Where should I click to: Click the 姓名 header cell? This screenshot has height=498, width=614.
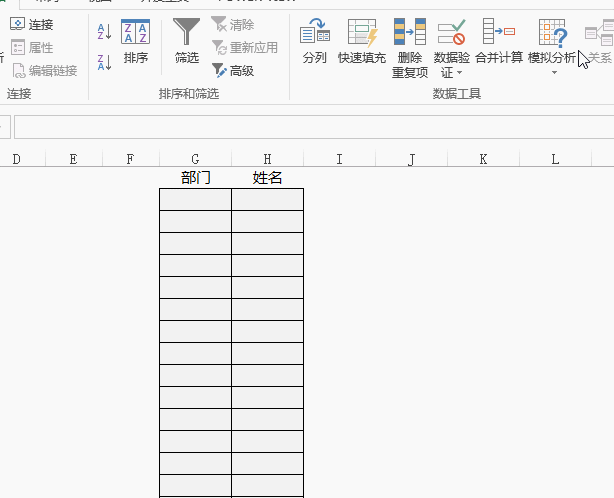point(267,178)
